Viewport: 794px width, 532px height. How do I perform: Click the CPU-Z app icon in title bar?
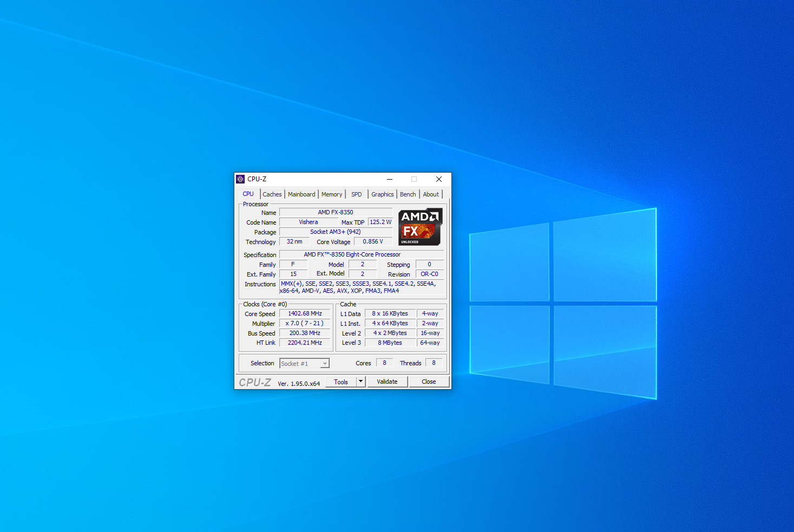[240, 179]
